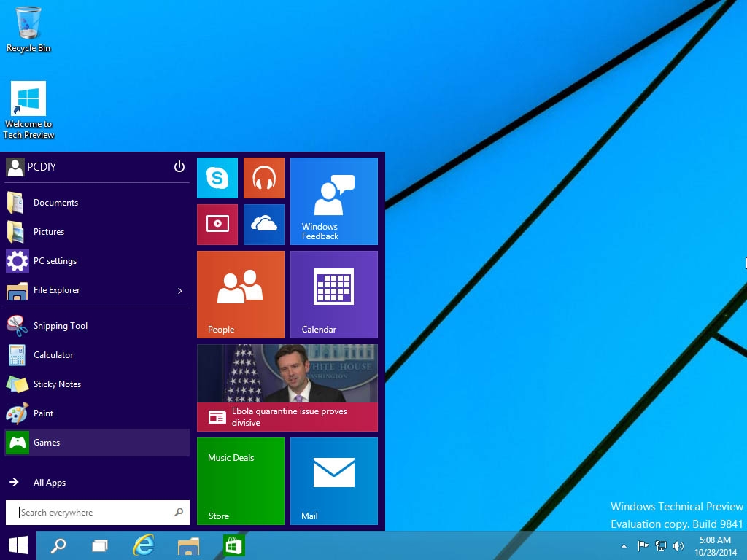The width and height of the screenshot is (747, 560).
Task: Click the PCDIY user name
Action: coord(42,167)
